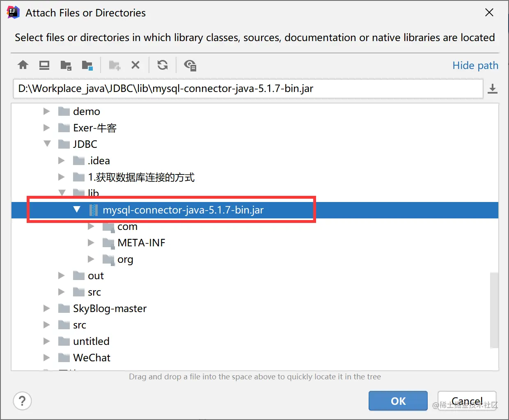This screenshot has height=420, width=509.
Task: Expand the src folder inside JDBC
Action: click(62, 292)
